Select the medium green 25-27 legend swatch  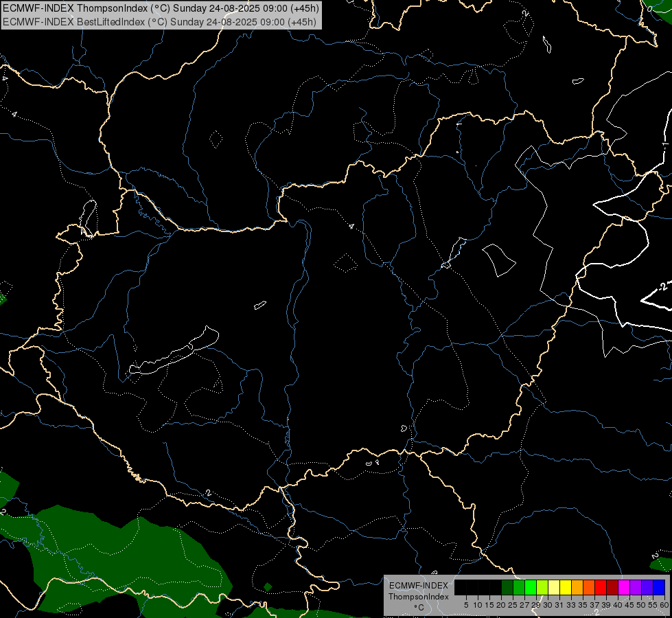tap(519, 587)
